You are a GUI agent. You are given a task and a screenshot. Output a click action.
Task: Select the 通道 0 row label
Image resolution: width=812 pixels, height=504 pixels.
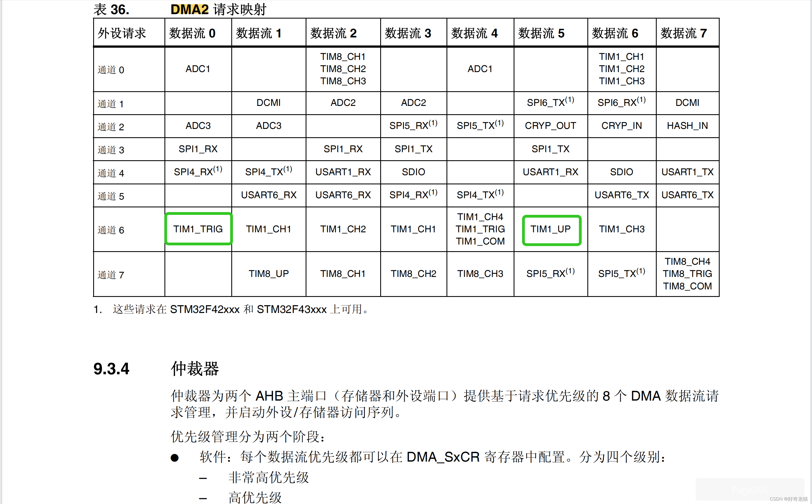coord(111,70)
